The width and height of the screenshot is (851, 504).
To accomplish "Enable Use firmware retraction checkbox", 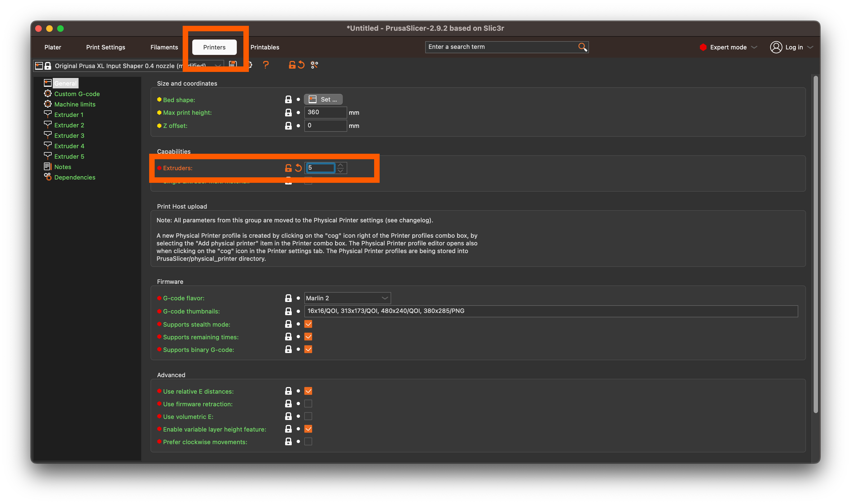I will click(x=308, y=404).
